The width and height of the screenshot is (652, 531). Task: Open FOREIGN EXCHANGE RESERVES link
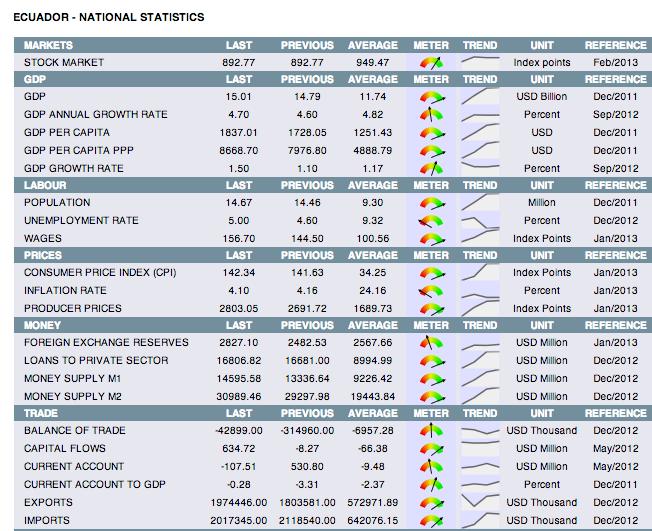tap(106, 343)
